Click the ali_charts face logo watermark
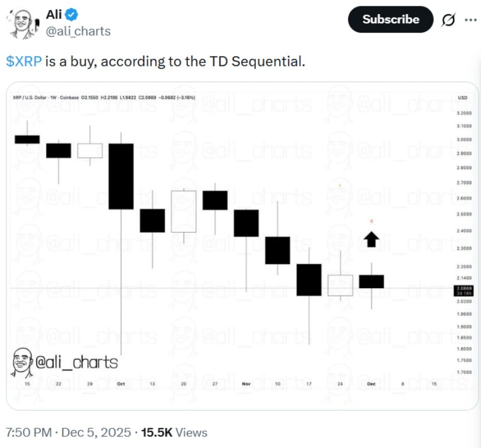 (22, 362)
